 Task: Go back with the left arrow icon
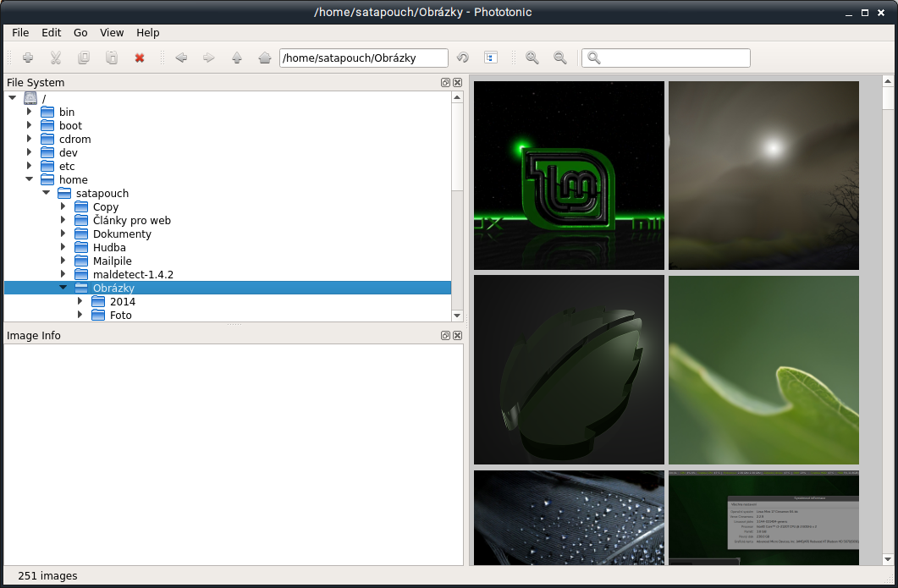tap(181, 58)
